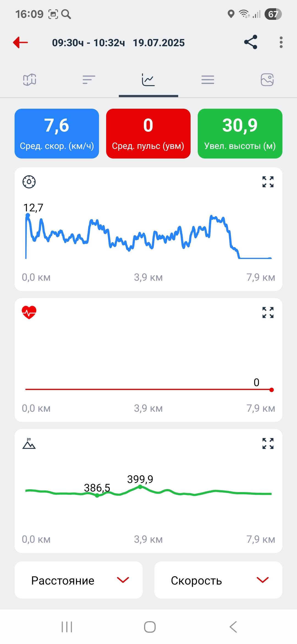Open the three-dot overflow menu
Screen dimensions: 297x644
pyautogui.click(x=281, y=42)
